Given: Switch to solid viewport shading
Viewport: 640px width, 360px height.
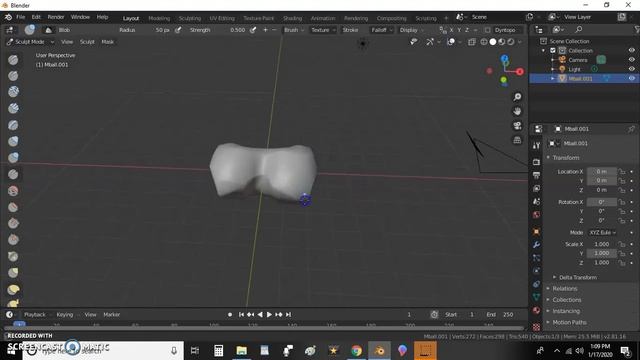Looking at the screenshot, I should 493,42.
